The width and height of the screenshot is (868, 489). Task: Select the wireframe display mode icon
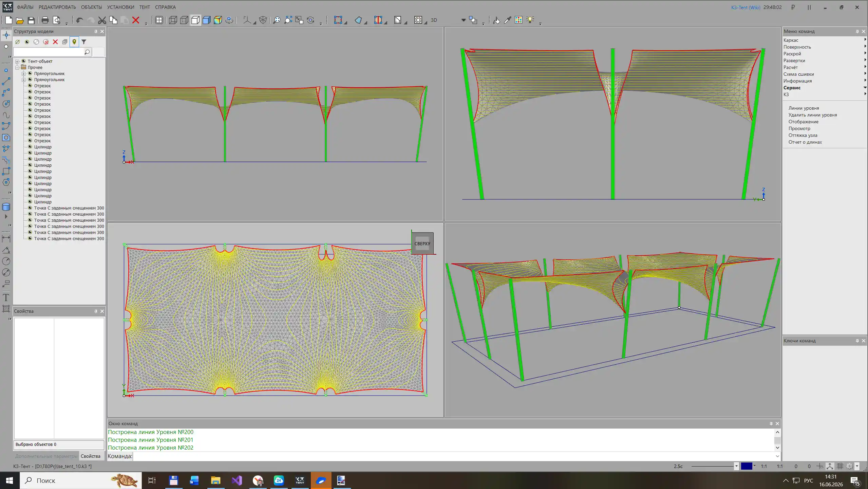[x=173, y=20]
